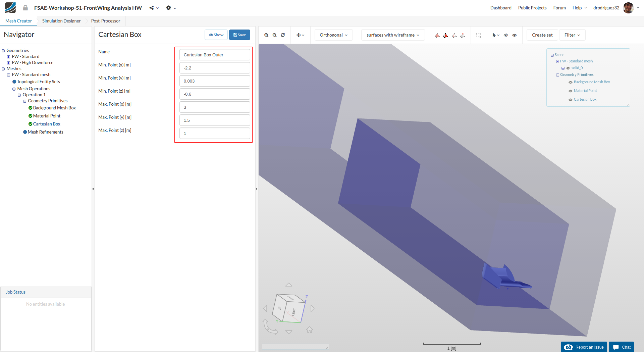This screenshot has height=352, width=644.
Task: Select the solid-face tetrahedron selection icon
Action: coord(437,35)
